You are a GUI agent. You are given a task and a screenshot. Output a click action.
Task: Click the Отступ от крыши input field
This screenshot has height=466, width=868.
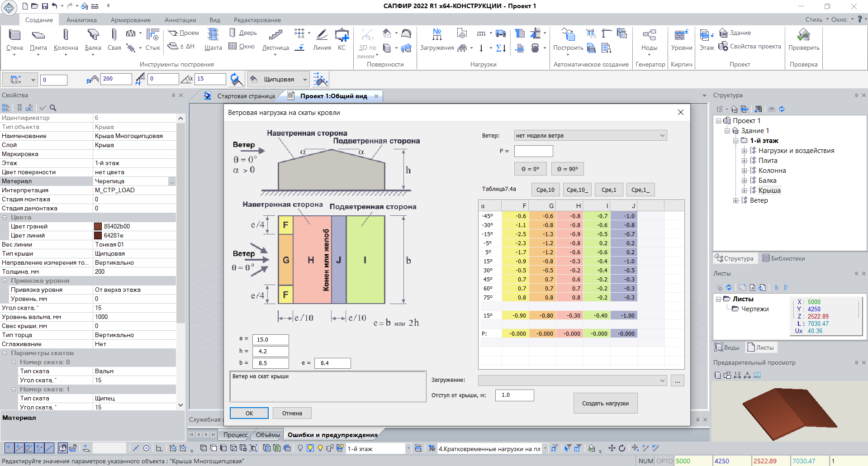coord(514,395)
